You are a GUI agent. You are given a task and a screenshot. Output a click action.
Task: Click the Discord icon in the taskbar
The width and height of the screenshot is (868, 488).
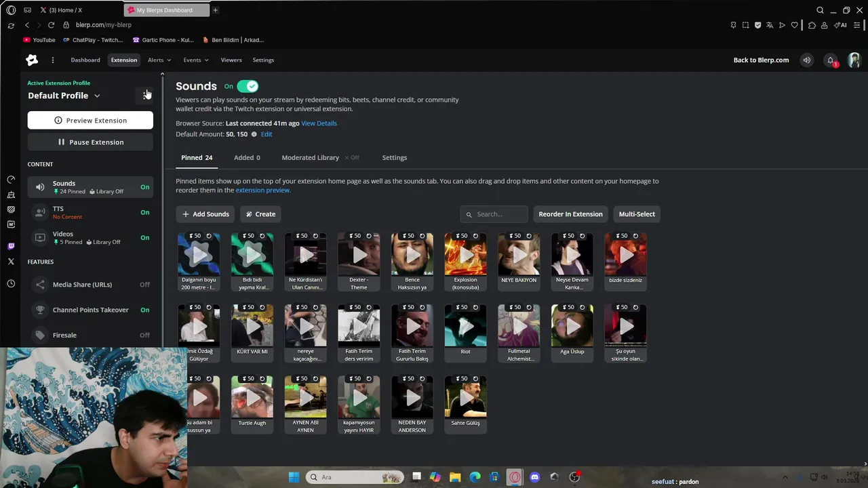(534, 477)
